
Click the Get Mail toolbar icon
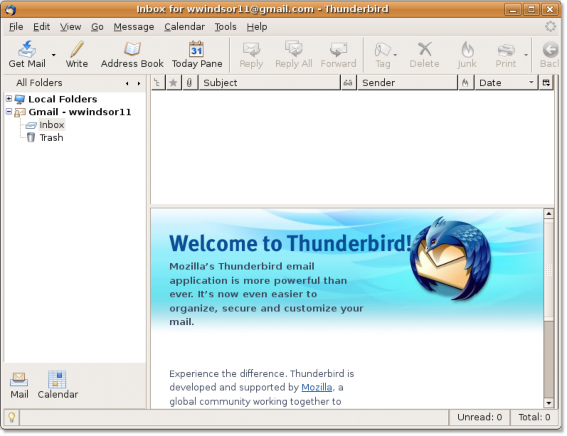coord(27,54)
